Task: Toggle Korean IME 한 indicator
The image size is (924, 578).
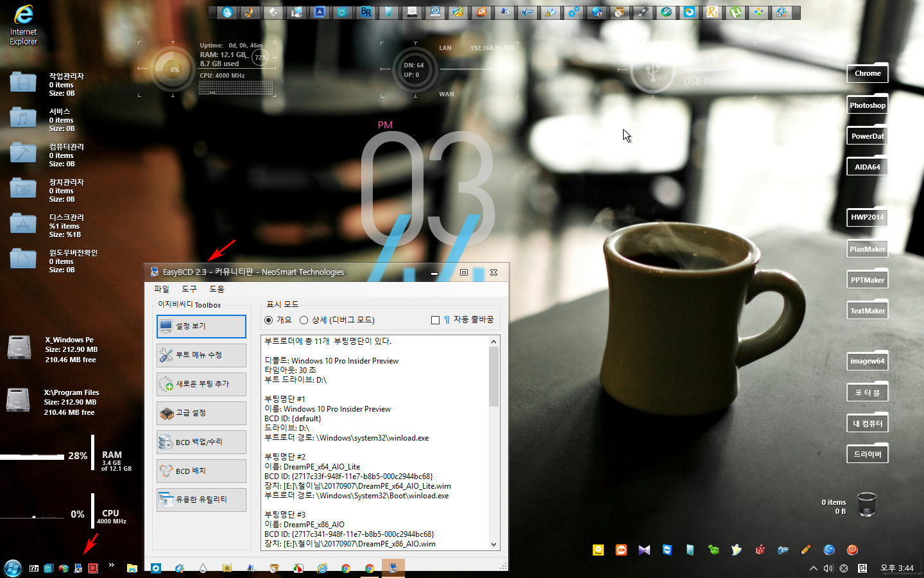Action: coord(862,568)
